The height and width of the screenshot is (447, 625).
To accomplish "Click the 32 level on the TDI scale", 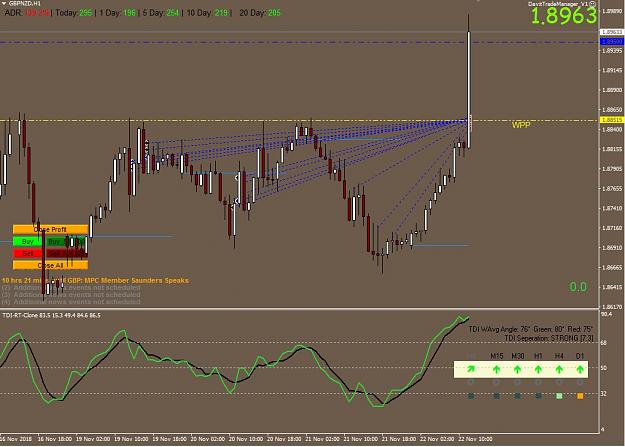I will pyautogui.click(x=603, y=394).
